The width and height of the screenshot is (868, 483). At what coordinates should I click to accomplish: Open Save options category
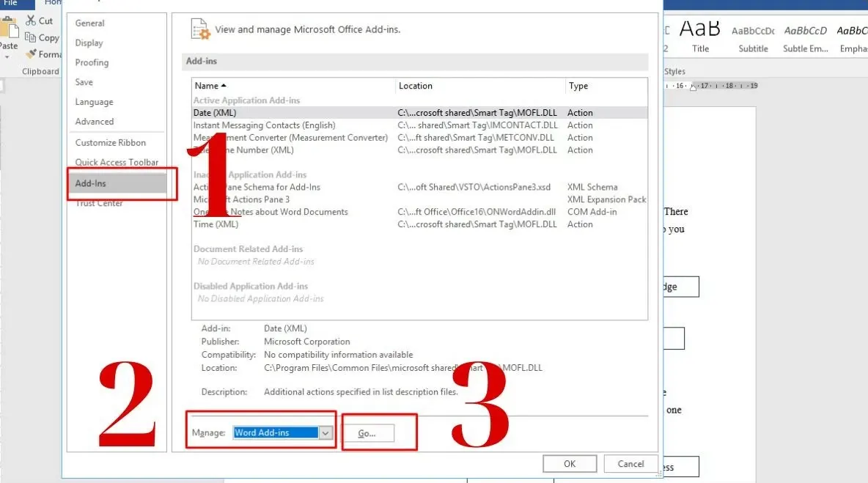pos(84,82)
